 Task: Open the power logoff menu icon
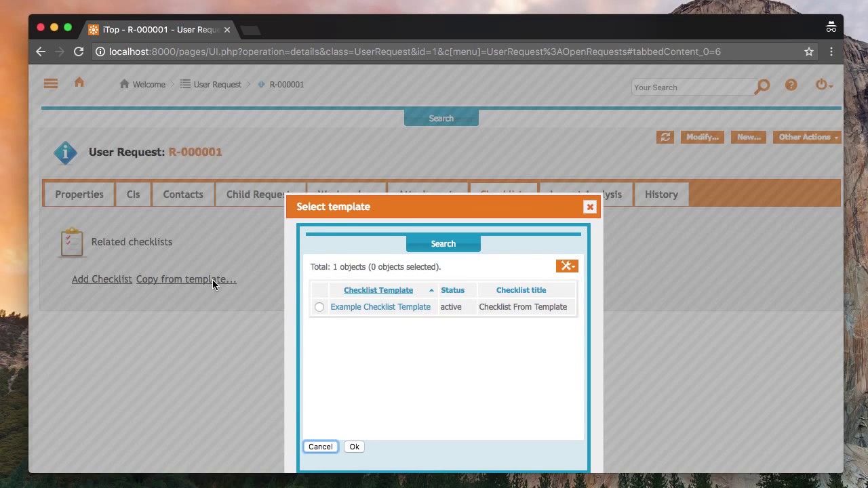coord(823,85)
